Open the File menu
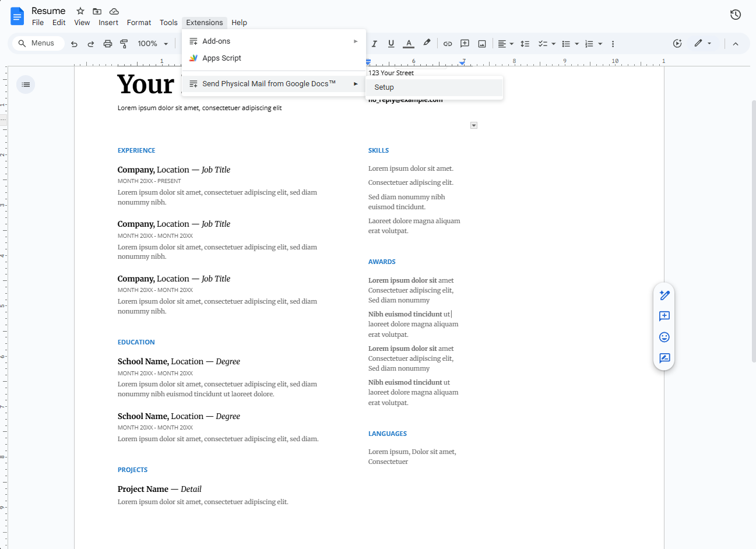The image size is (756, 549). coord(38,23)
